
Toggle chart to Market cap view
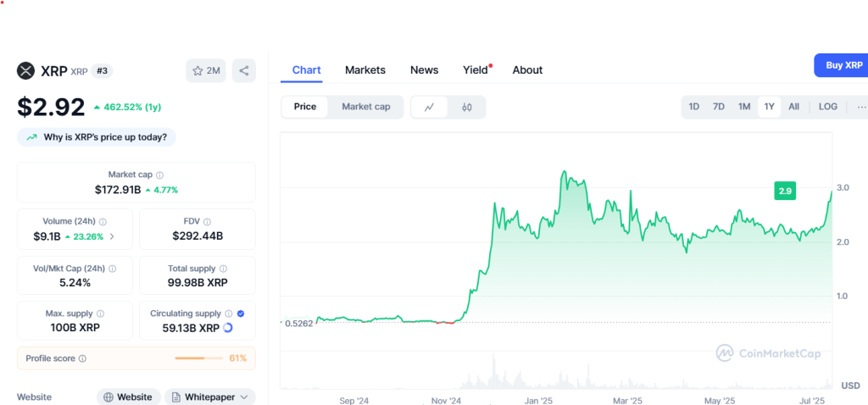(366, 107)
